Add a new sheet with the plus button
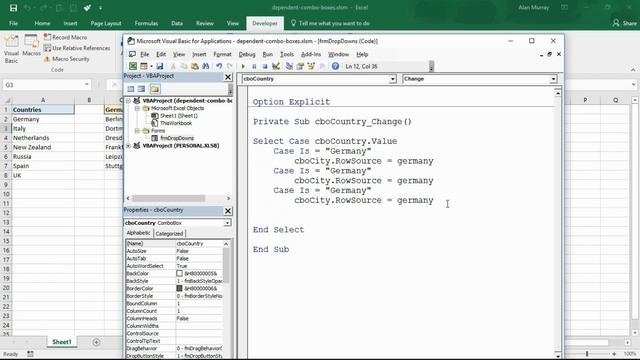The height and width of the screenshot is (360, 640). pos(96,342)
